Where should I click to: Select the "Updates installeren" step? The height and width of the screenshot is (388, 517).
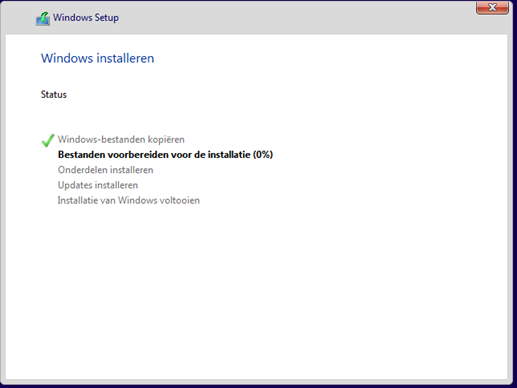98,185
